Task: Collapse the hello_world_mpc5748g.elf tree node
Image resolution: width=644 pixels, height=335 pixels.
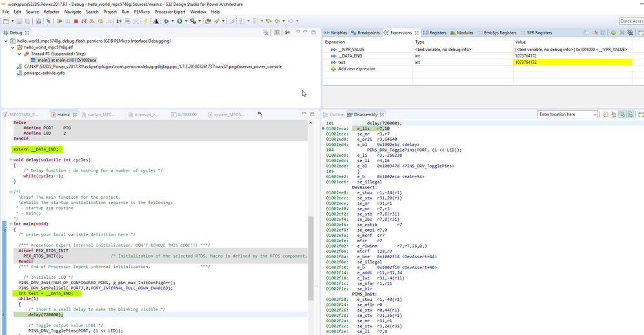Action: tap(13, 47)
